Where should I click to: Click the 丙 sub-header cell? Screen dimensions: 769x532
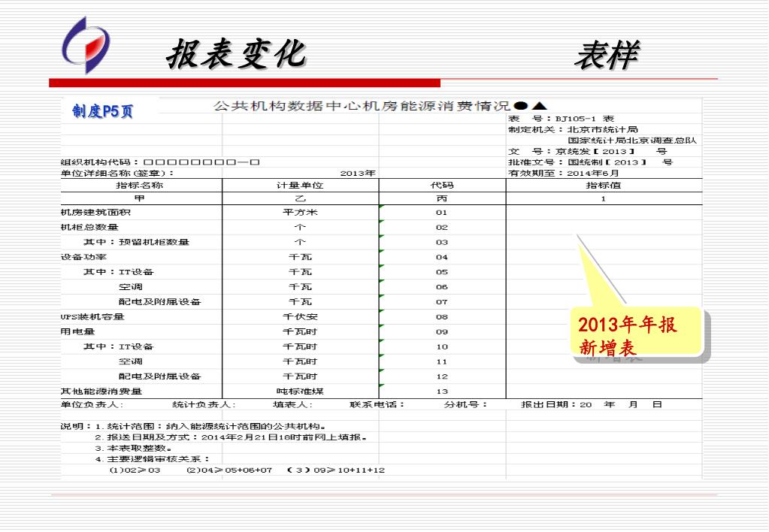(x=442, y=198)
